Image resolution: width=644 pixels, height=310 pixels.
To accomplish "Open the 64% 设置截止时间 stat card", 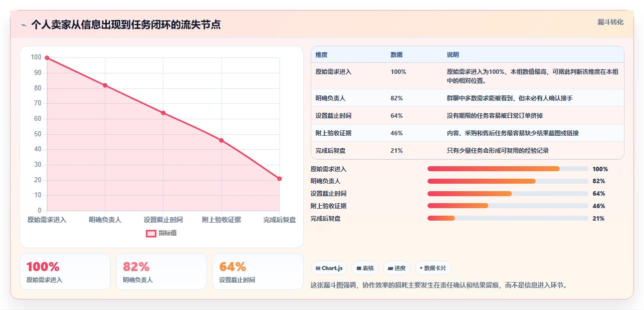I will coord(258,272).
